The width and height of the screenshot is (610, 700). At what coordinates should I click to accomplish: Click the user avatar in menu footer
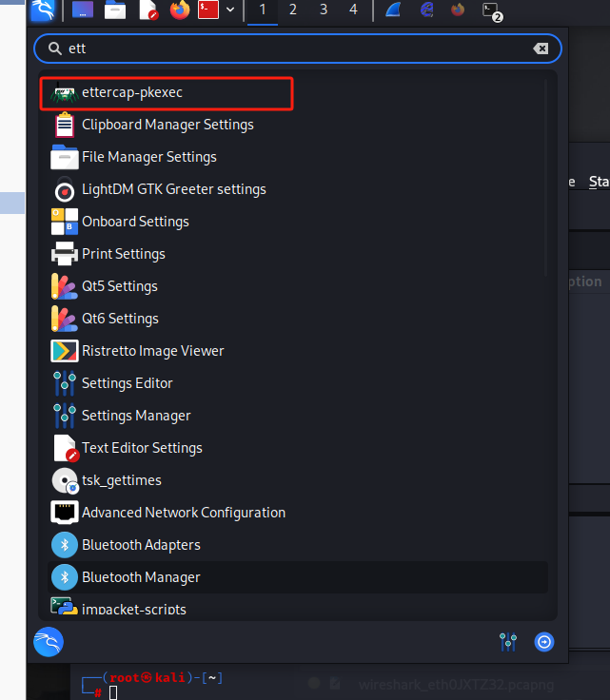[49, 642]
